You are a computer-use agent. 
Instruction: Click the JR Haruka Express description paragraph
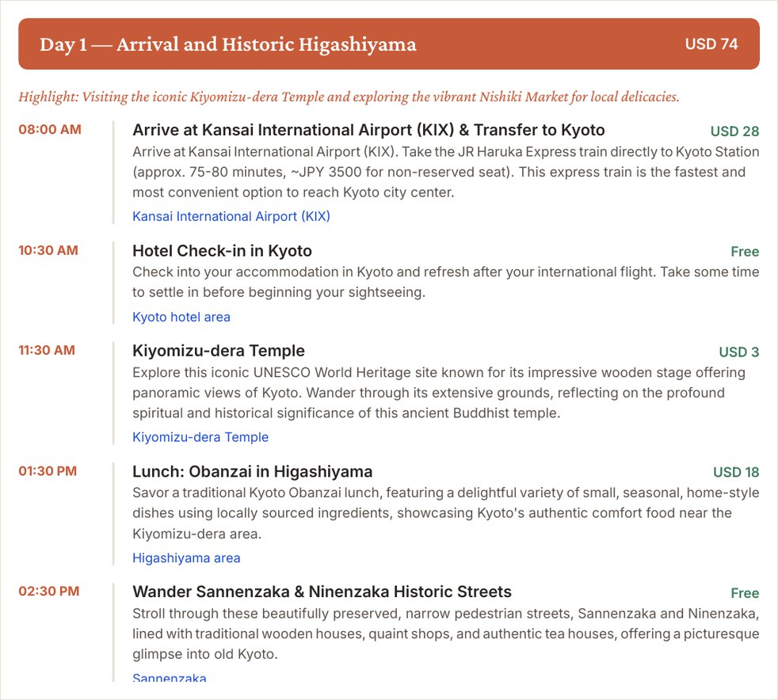(445, 172)
